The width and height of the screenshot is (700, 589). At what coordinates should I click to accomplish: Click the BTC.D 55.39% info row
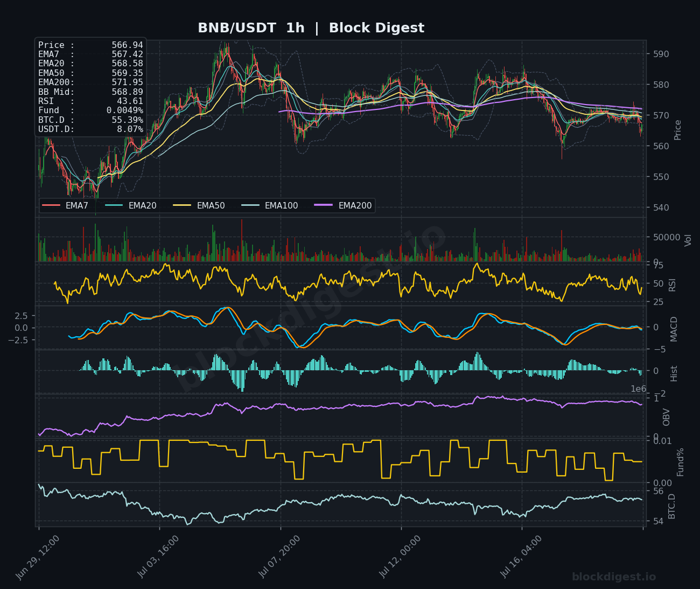[x=90, y=120]
